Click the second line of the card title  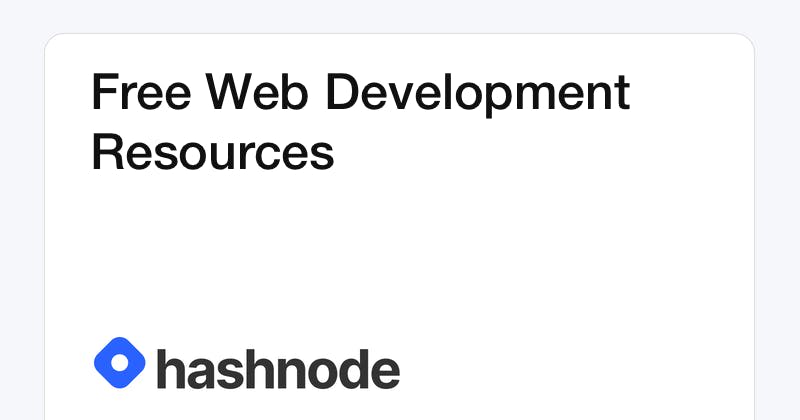[x=212, y=152]
